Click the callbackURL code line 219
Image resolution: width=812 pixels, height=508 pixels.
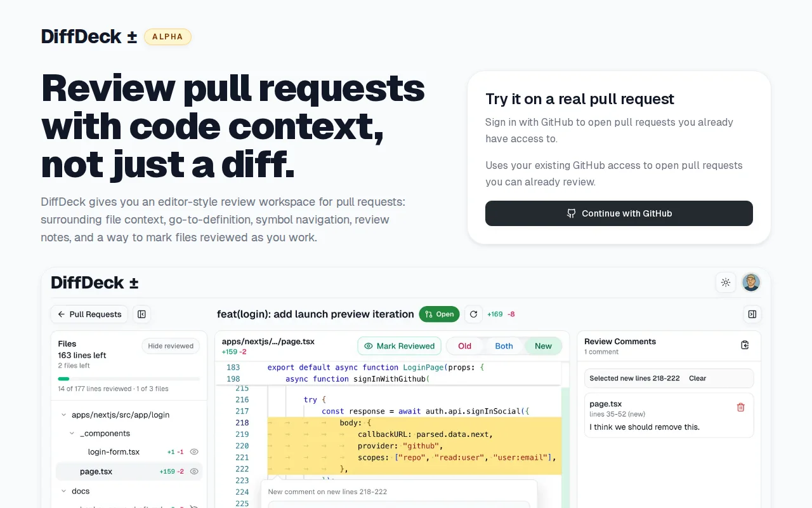tap(425, 434)
